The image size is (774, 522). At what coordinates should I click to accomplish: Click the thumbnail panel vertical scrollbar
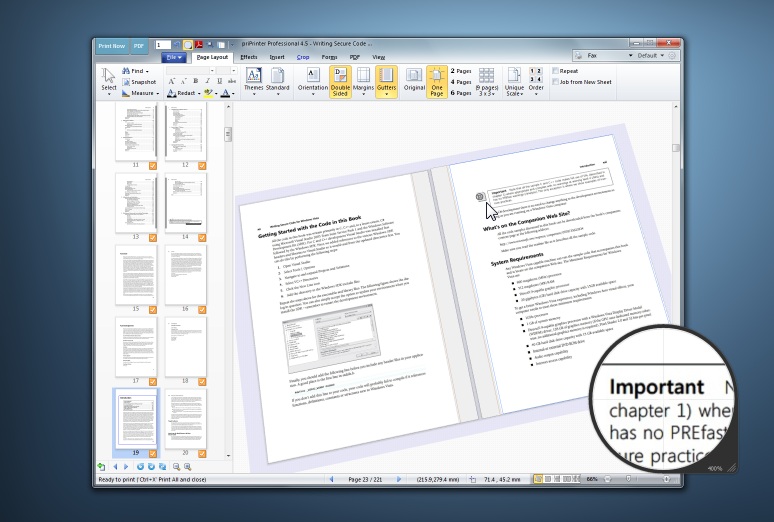pos(228,134)
